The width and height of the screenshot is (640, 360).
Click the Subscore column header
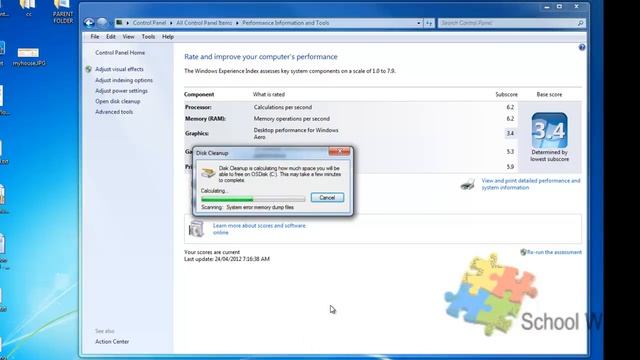507,94
